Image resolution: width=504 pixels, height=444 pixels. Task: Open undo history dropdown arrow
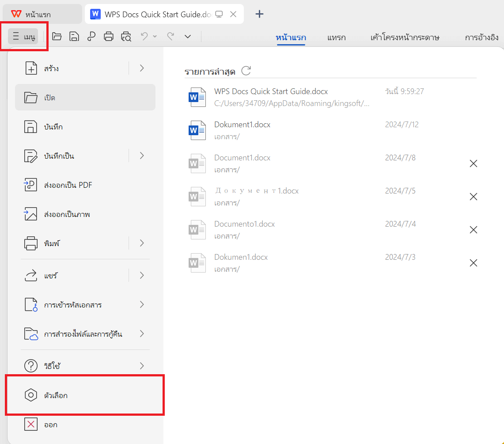click(155, 36)
